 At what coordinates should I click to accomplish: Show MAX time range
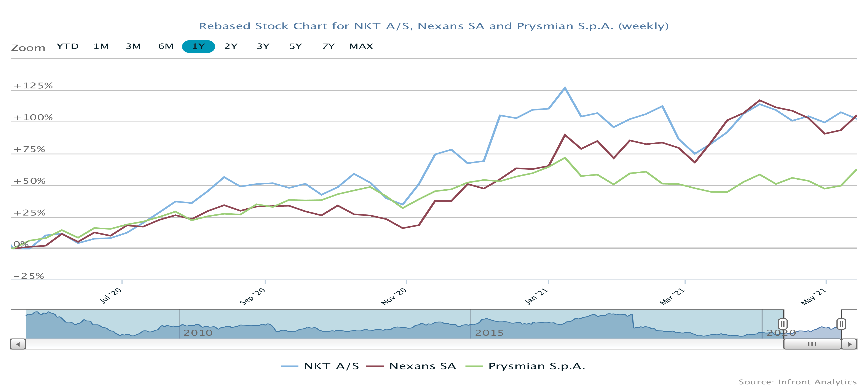point(361,46)
